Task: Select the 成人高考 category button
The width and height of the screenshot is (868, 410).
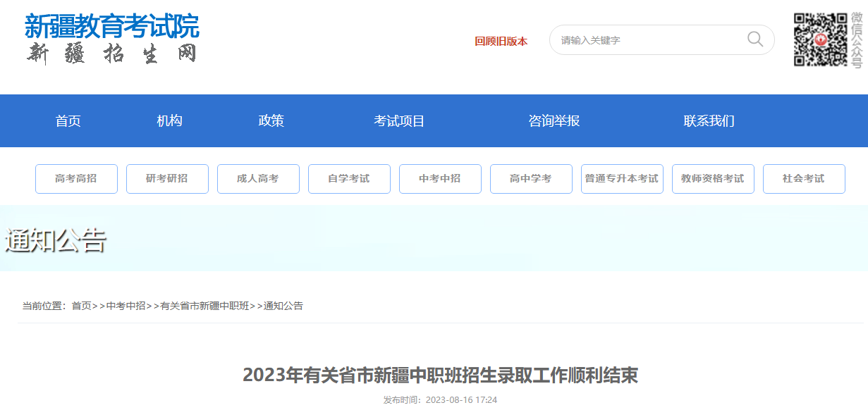Action: tap(258, 179)
